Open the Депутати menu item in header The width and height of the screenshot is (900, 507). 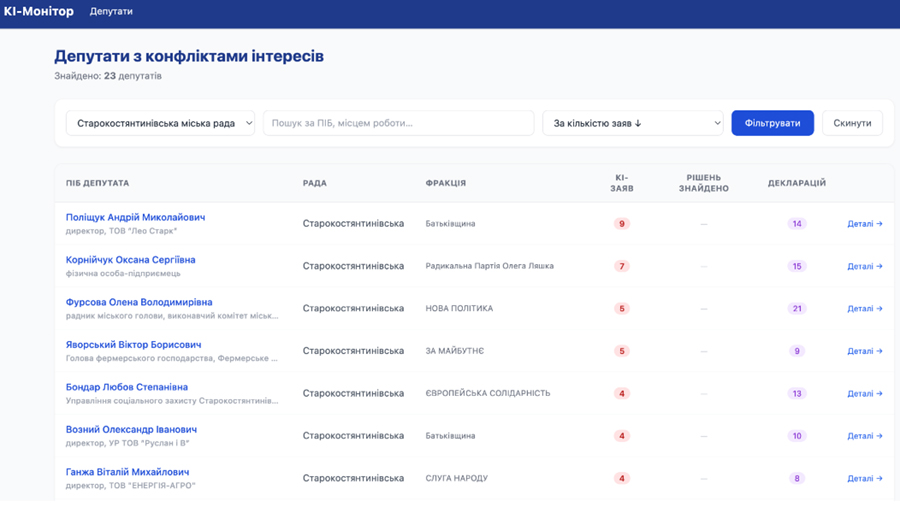pyautogui.click(x=111, y=11)
